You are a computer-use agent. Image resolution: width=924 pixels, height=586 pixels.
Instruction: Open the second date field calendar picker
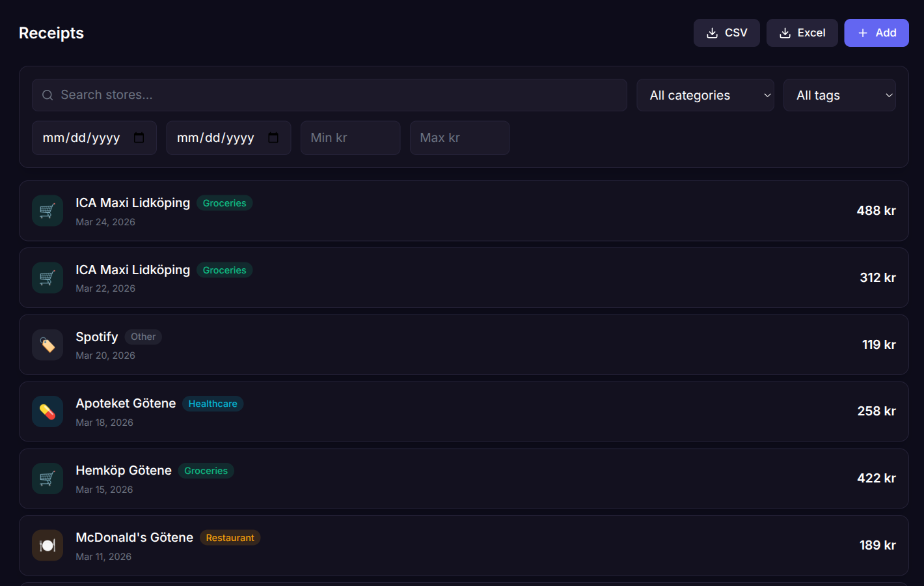(273, 137)
